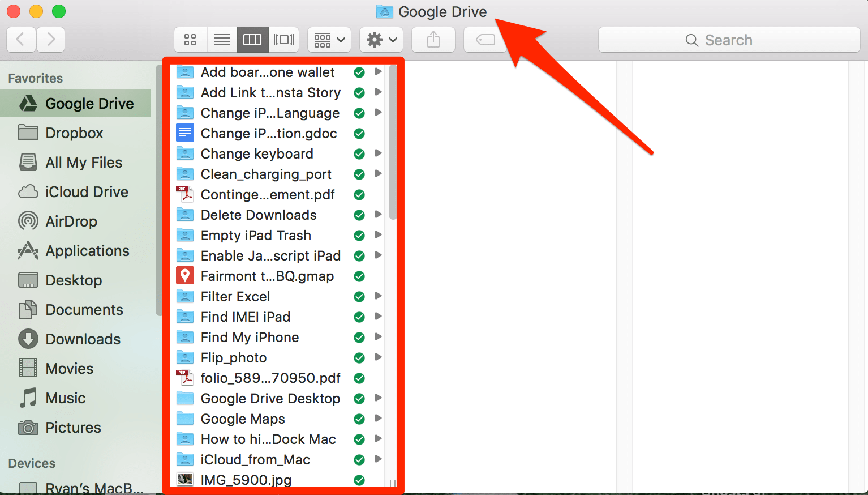The width and height of the screenshot is (868, 495).
Task: Click the Music note sidebar icon
Action: point(28,398)
